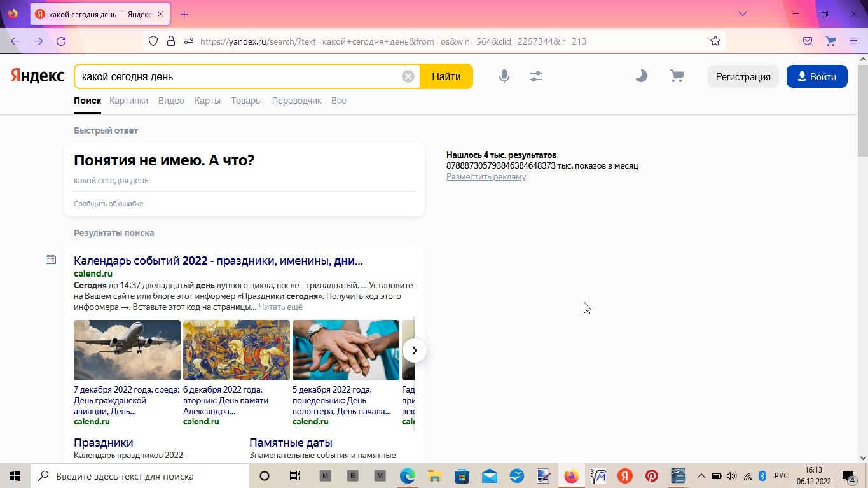Image resolution: width=868 pixels, height=488 pixels.
Task: Open the Pocket save icon
Action: coord(808,41)
